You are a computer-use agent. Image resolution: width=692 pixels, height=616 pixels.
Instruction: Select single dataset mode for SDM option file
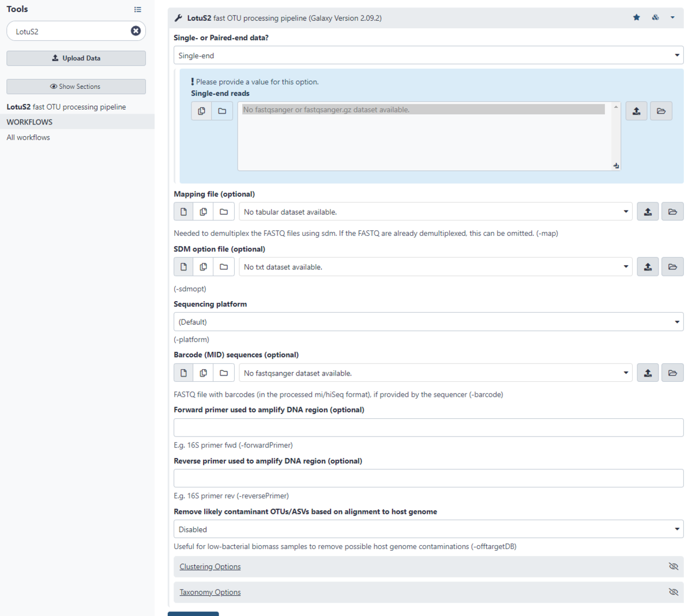[x=183, y=266]
